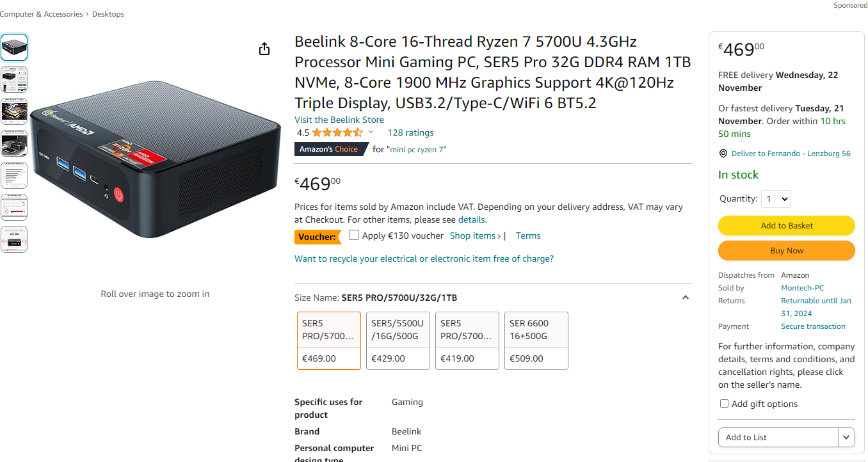868x462 pixels.
Task: Enable the Add gift options checkbox
Action: [724, 404]
